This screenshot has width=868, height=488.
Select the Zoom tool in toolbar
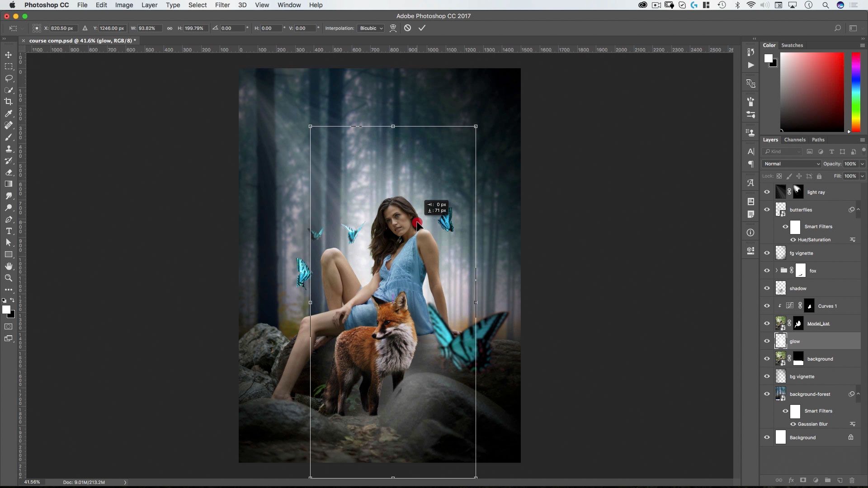click(x=9, y=278)
